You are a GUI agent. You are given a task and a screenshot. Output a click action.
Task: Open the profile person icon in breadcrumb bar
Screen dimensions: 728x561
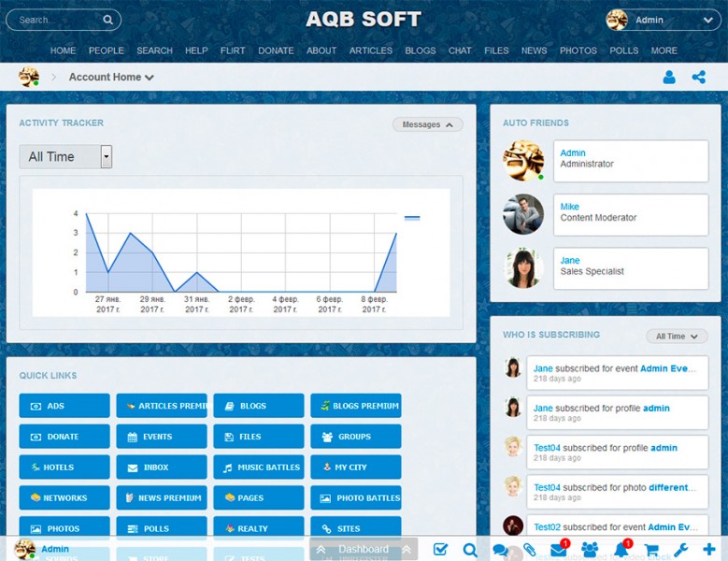point(669,77)
